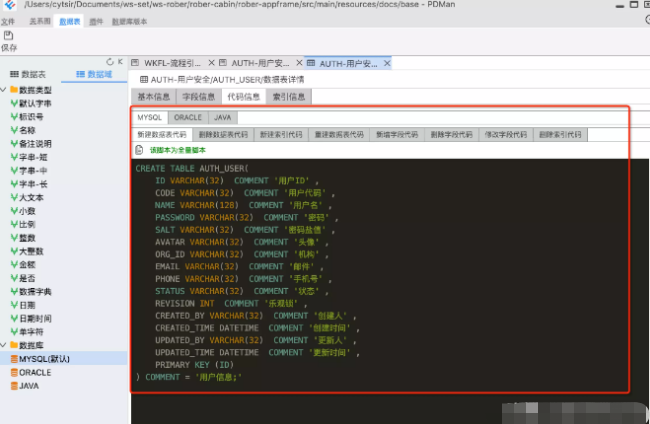Screen dimensions: 650x424
Task: Click the MYSQL(默认) database icon
Action: (x=13, y=358)
